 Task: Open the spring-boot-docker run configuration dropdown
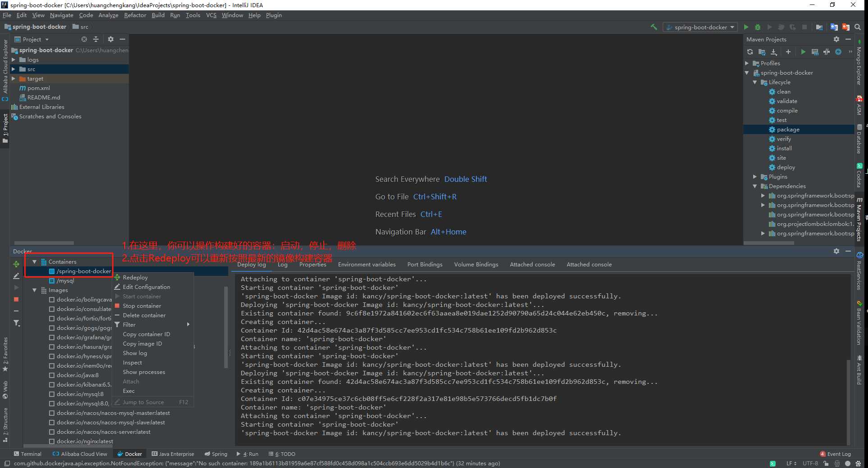[x=700, y=27]
